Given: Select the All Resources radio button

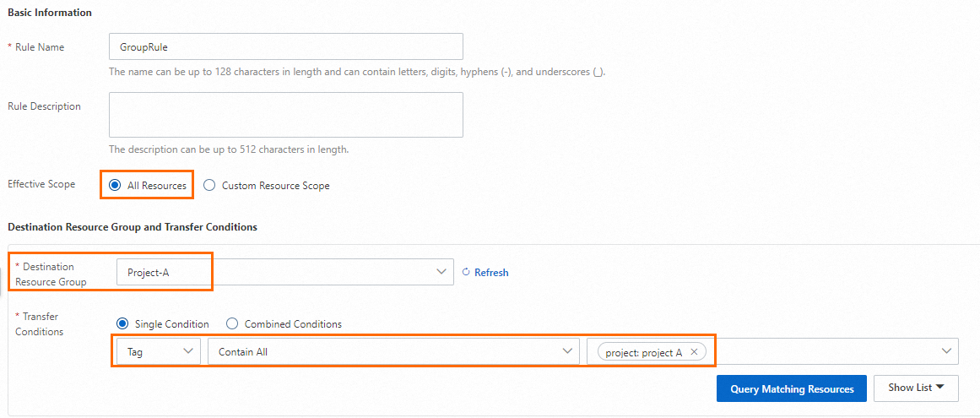Looking at the screenshot, I should point(115,186).
